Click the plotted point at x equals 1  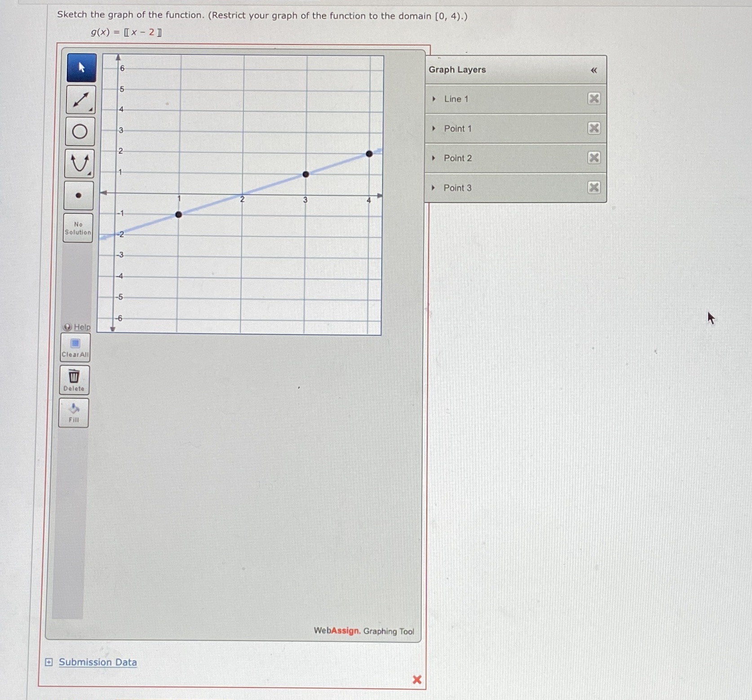[x=179, y=215]
